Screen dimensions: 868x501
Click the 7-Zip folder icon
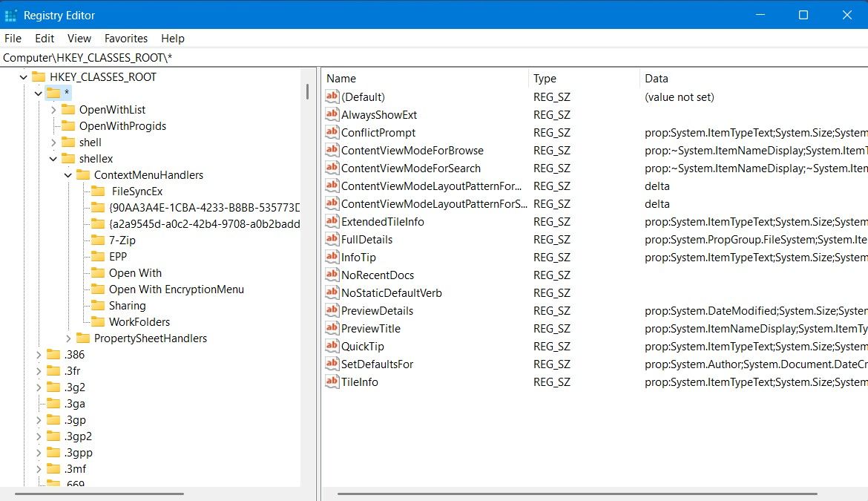coord(97,240)
